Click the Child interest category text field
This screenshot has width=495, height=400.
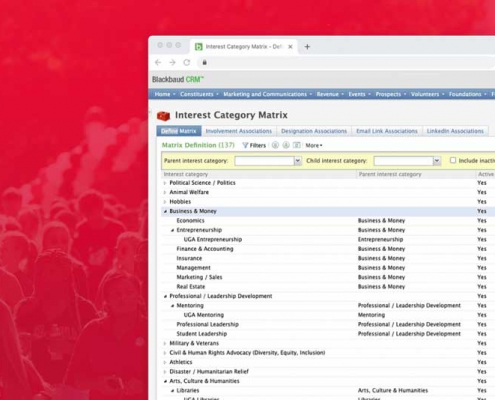pos(403,161)
